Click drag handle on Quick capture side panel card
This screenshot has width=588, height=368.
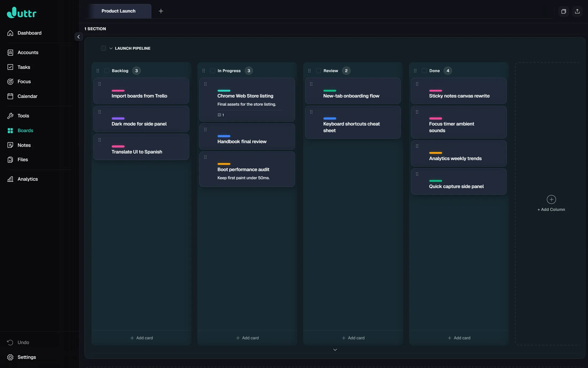tap(417, 174)
